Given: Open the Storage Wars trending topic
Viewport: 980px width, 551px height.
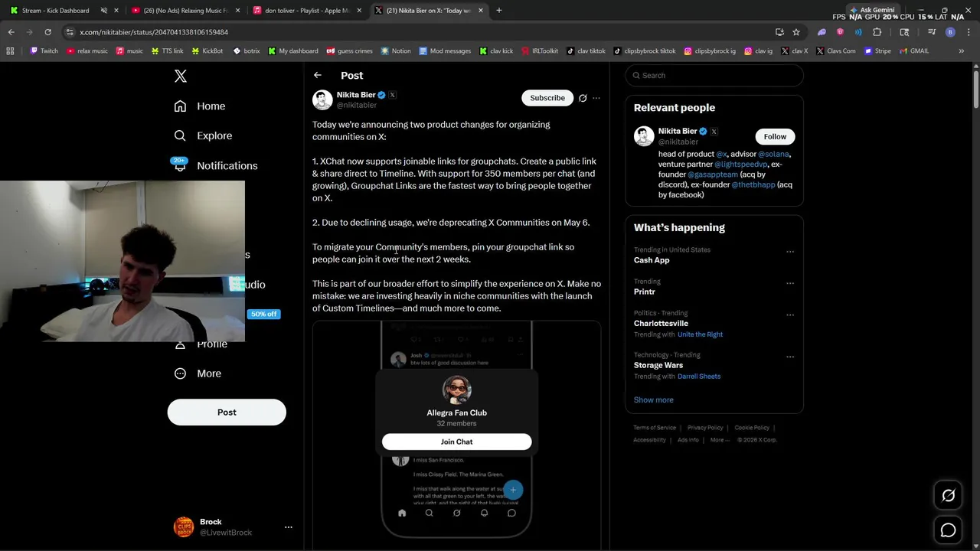Looking at the screenshot, I should 658,365.
